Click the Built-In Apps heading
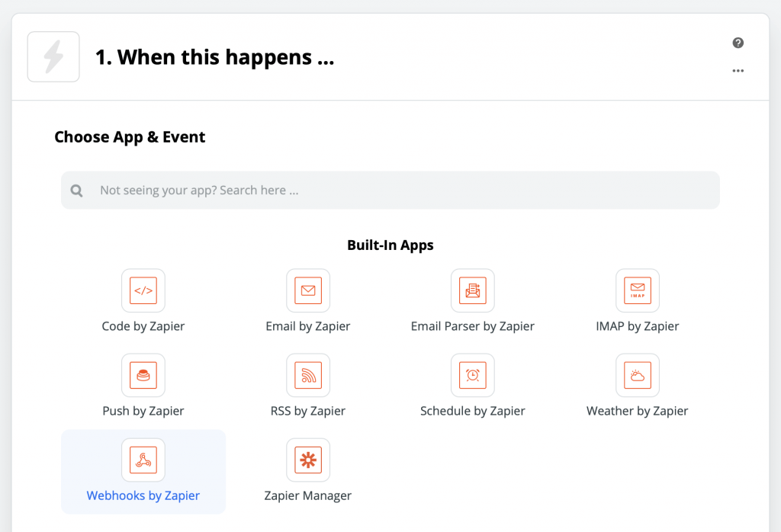The height and width of the screenshot is (532, 781). pyautogui.click(x=390, y=245)
